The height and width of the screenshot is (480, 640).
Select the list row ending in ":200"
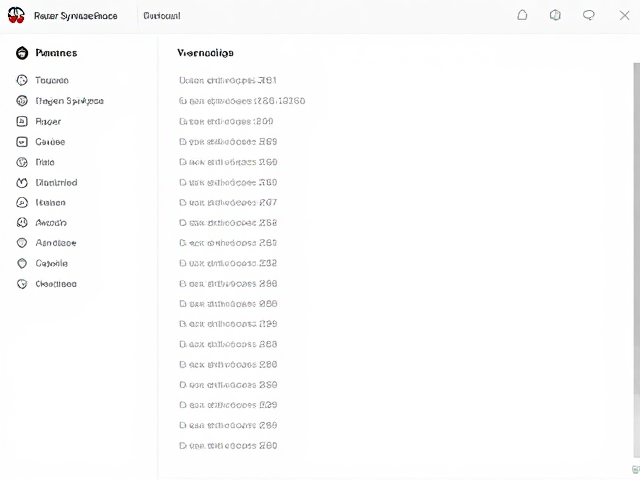(226, 121)
